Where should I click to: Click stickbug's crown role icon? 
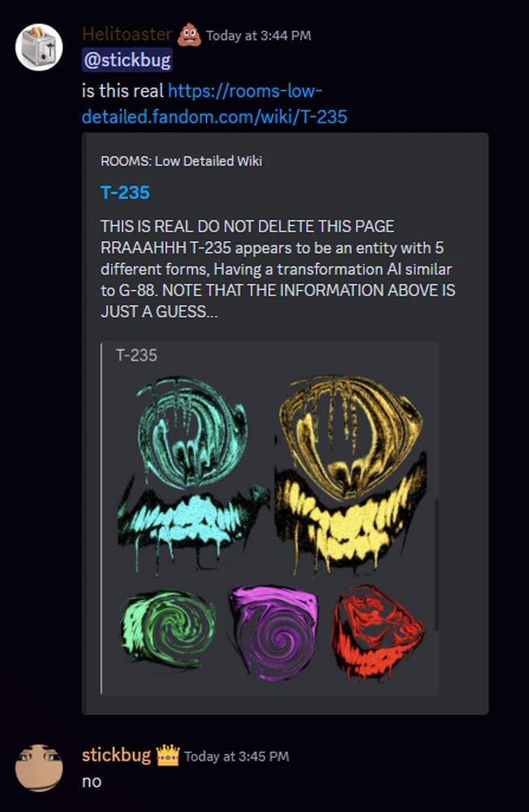coord(168,755)
